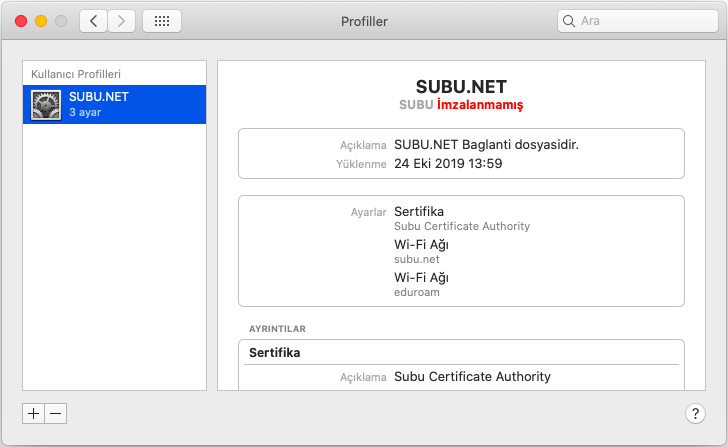Click the Wi-Fi Ağı entry above subu.net
This screenshot has width=728, height=447.
[x=421, y=245]
